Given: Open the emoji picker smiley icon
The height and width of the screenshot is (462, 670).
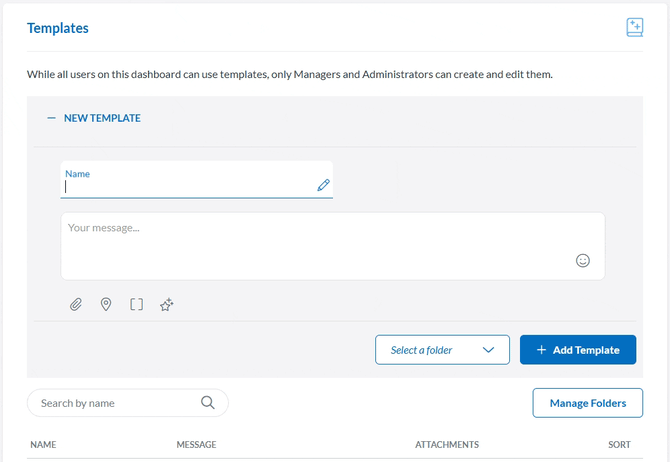Looking at the screenshot, I should pos(583,260).
